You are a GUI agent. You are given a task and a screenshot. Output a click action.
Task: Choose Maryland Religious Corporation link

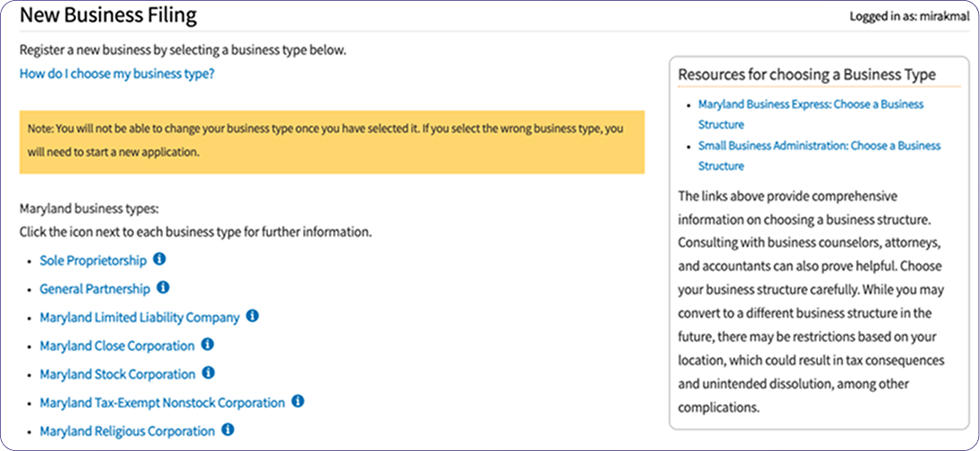[x=128, y=431]
